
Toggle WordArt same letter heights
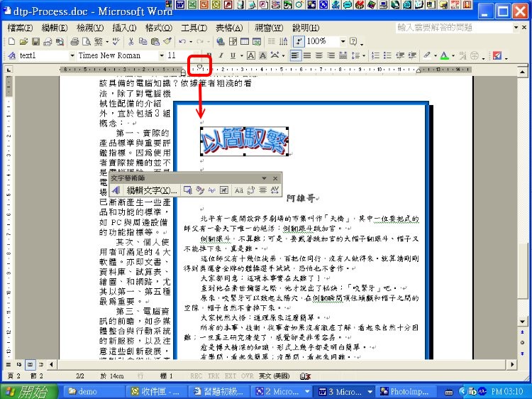(239, 190)
